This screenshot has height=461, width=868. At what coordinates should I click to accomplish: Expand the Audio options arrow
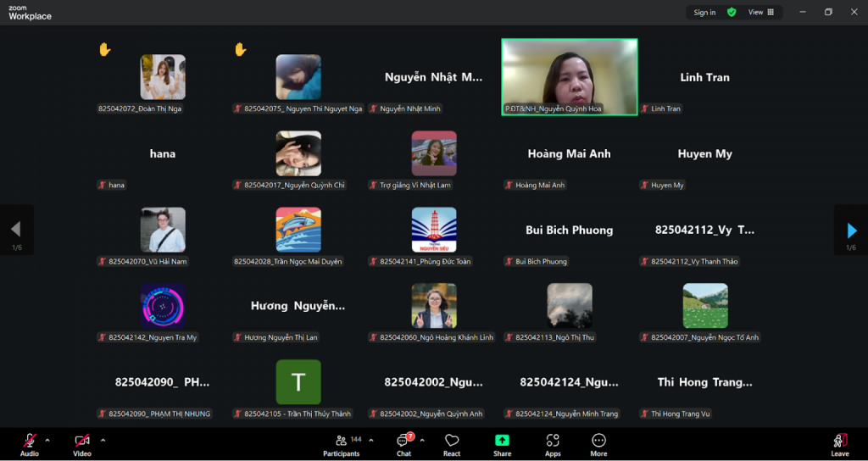click(47, 440)
